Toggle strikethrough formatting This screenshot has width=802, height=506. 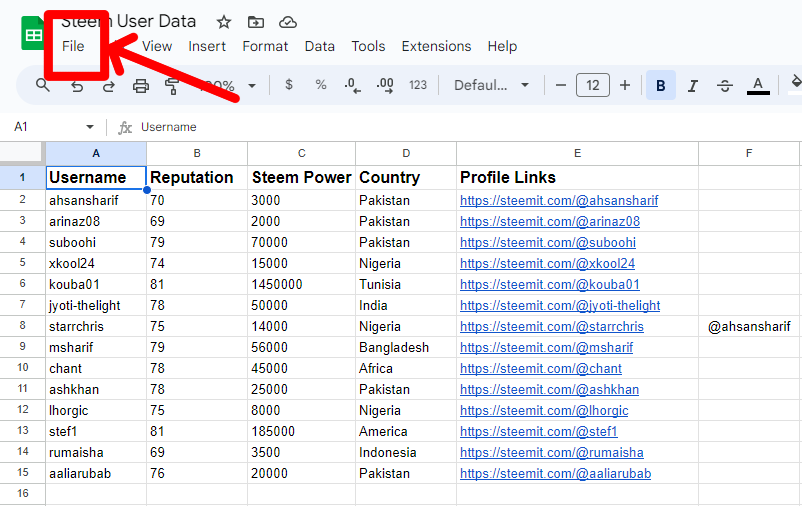tap(725, 85)
